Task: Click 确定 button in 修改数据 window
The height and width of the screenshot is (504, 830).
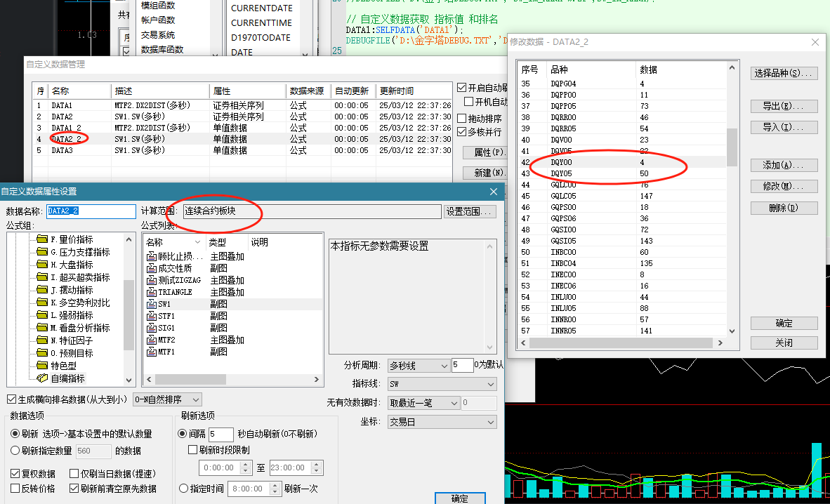Action: click(784, 324)
